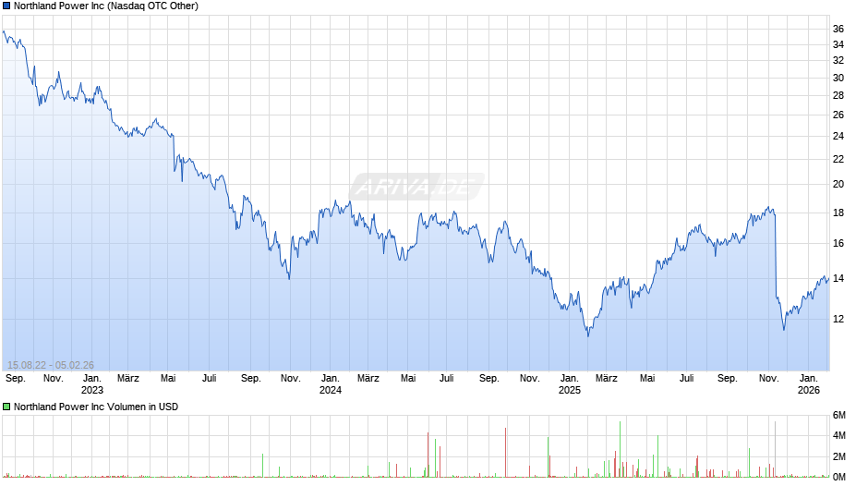The height and width of the screenshot is (486, 868).
Task: Click the 'Jan.' label above 2023
Action: coord(92,379)
